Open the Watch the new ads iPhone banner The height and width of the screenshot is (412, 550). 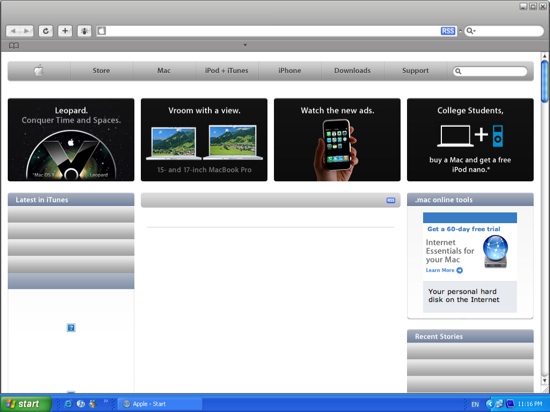pyautogui.click(x=337, y=140)
